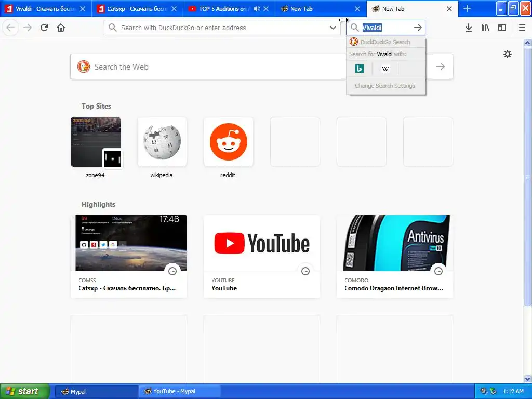The width and height of the screenshot is (532, 399).
Task: Open the home page icon
Action: tap(61, 28)
